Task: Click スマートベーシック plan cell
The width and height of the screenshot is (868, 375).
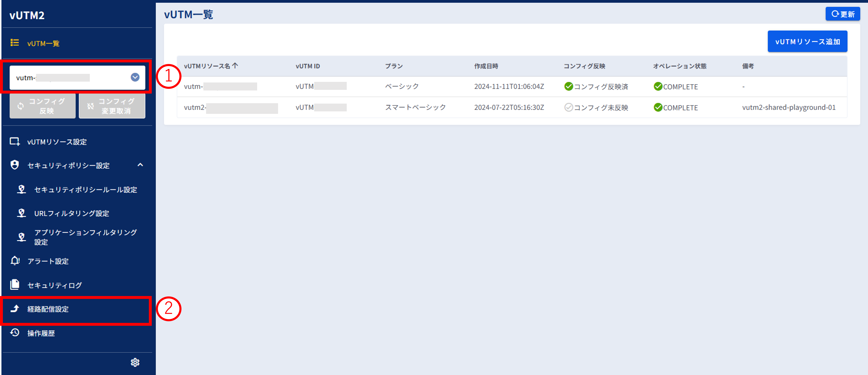Action: click(x=415, y=107)
